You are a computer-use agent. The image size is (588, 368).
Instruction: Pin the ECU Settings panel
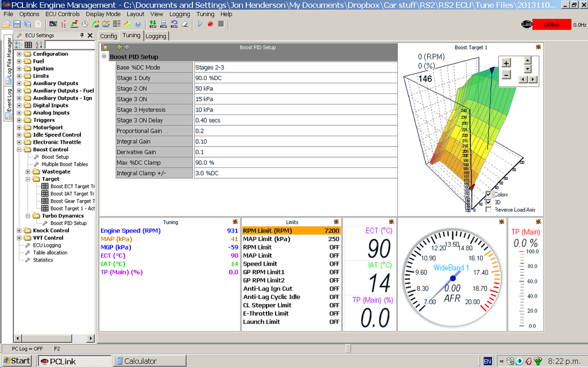point(82,35)
